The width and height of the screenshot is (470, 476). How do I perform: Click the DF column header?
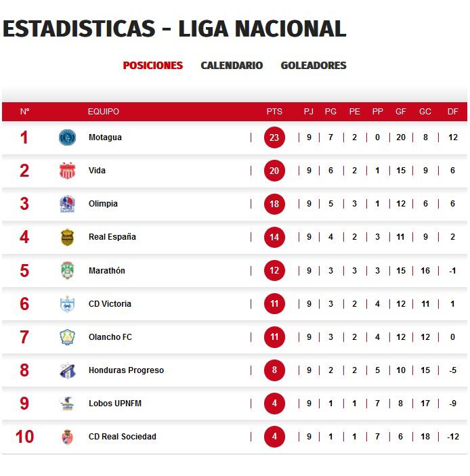coord(453,112)
